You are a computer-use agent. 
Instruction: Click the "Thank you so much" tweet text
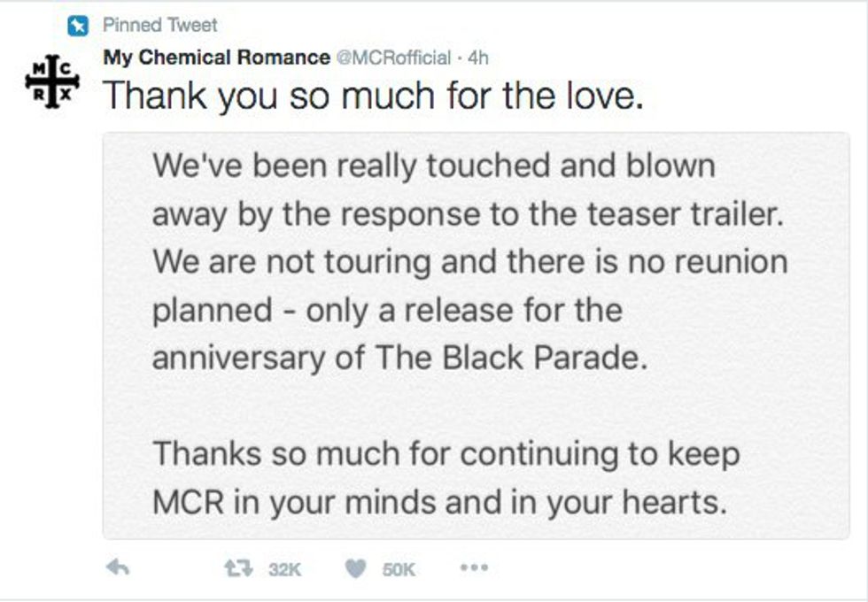click(372, 95)
